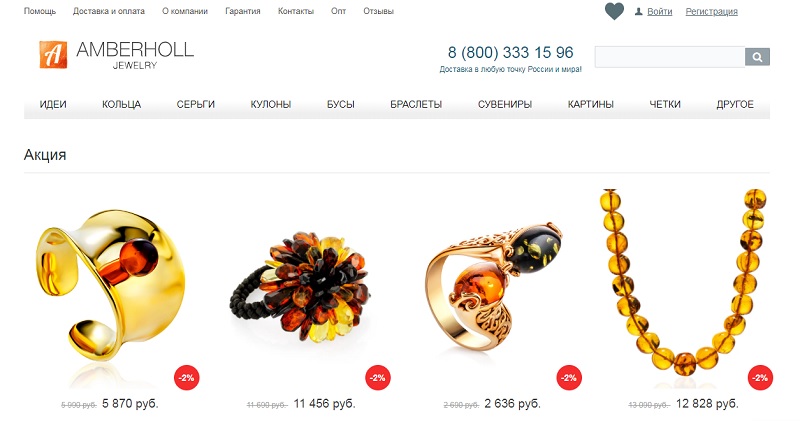
Task: Open the Серьги category
Action: tap(195, 104)
